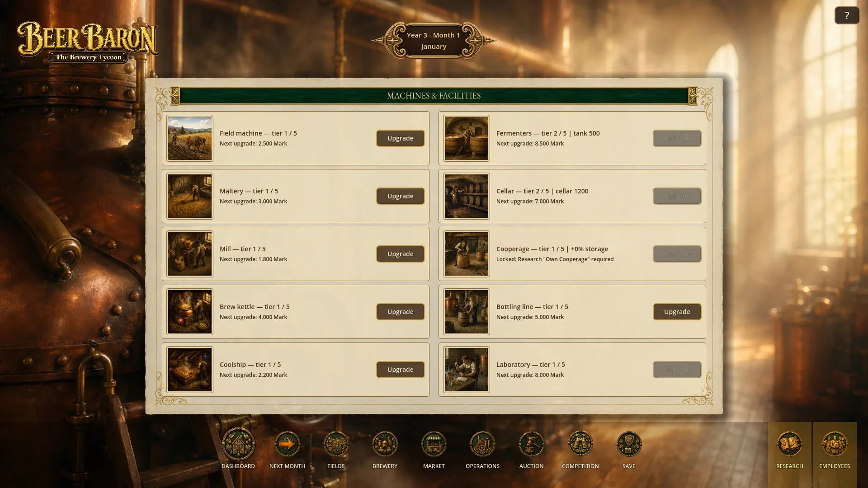Click disabled Upgrade for Cooperage

click(677, 254)
